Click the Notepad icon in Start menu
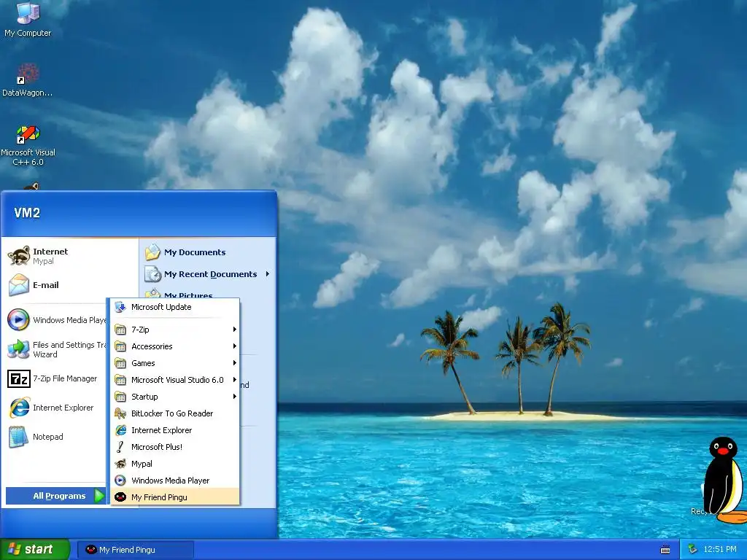The width and height of the screenshot is (747, 560). (x=18, y=437)
